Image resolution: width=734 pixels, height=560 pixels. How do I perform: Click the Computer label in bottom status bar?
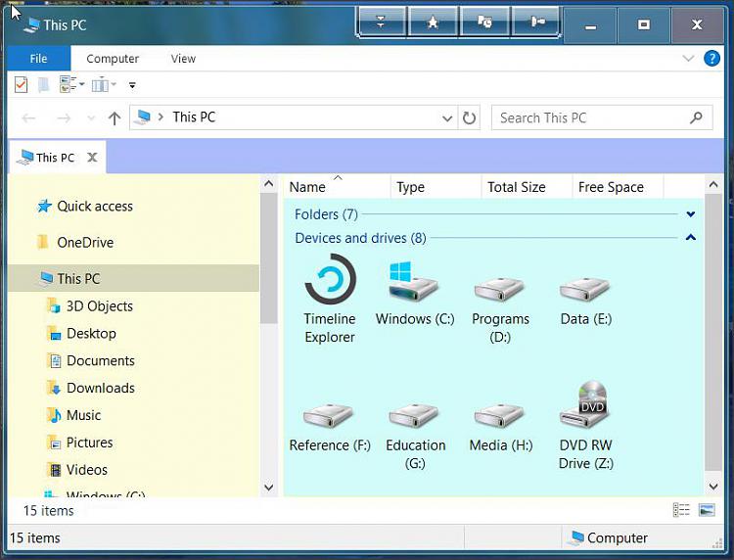(618, 538)
